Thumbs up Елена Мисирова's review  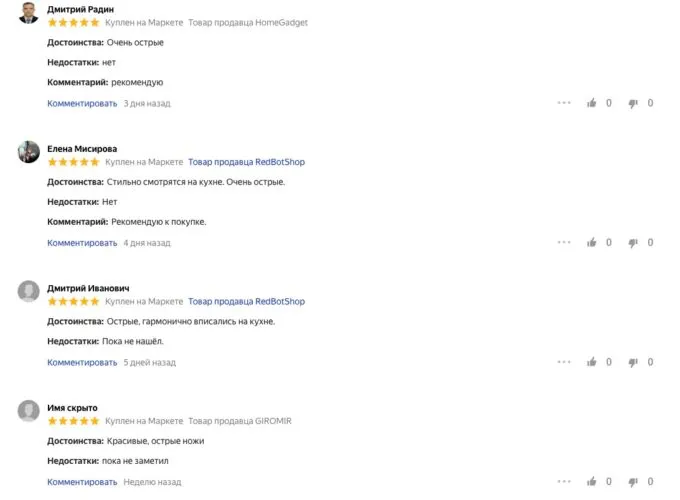coord(592,242)
